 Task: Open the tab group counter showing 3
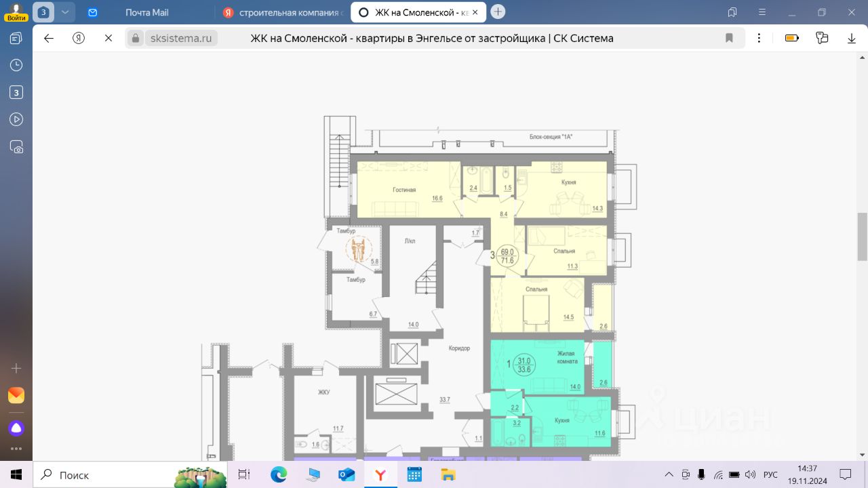tap(43, 12)
